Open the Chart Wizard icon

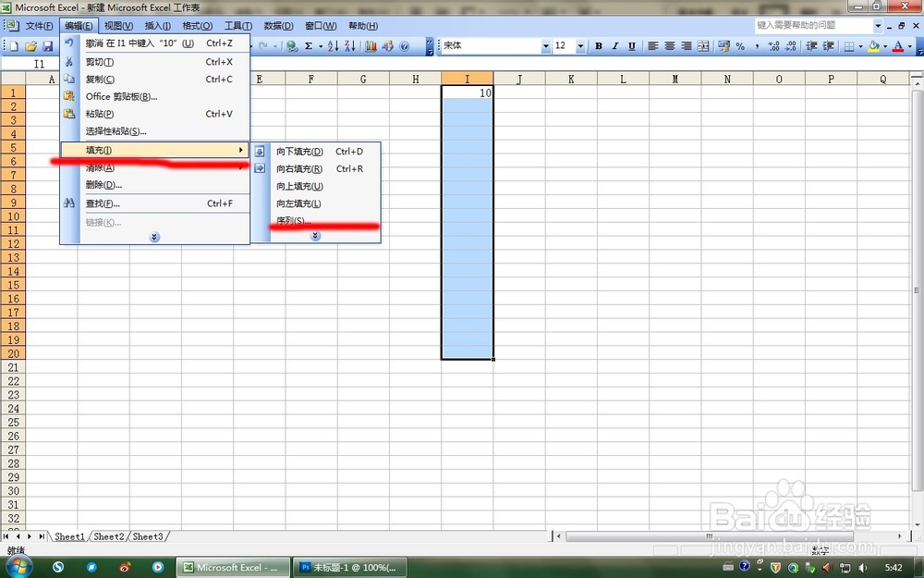coord(371,46)
